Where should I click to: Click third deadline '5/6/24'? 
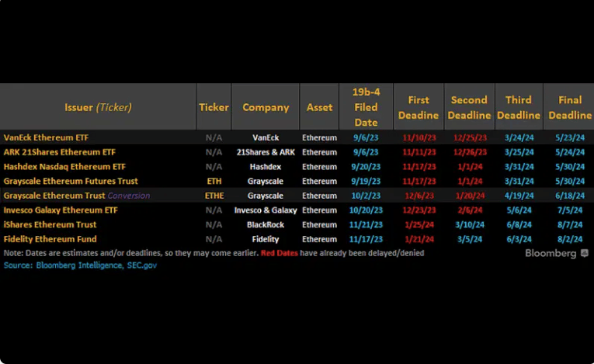[x=519, y=210]
